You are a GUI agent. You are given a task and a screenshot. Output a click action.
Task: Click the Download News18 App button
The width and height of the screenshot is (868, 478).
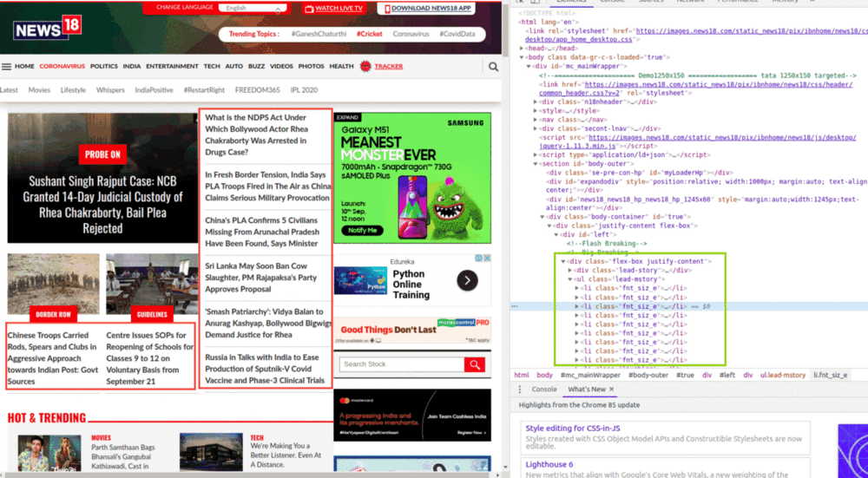pyautogui.click(x=425, y=9)
